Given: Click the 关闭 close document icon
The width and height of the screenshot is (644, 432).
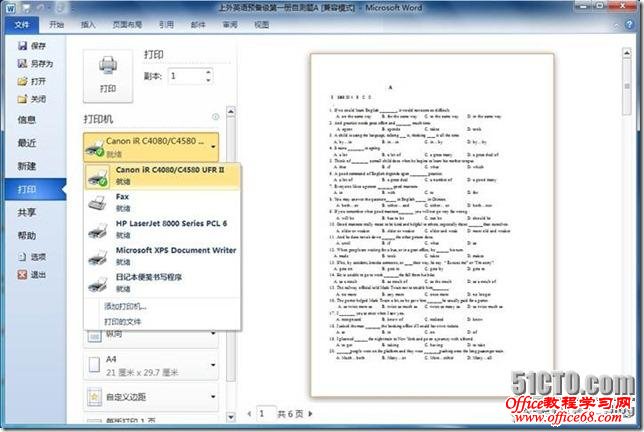Looking at the screenshot, I should (x=23, y=99).
